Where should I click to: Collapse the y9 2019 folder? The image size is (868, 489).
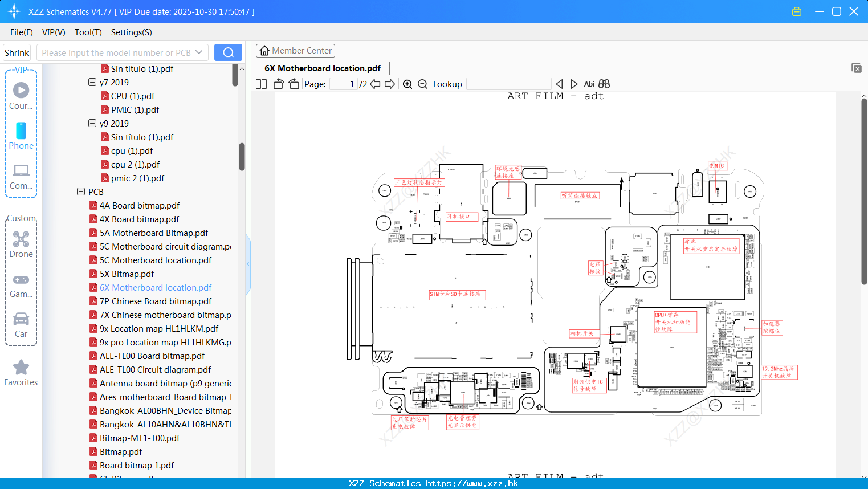point(92,123)
